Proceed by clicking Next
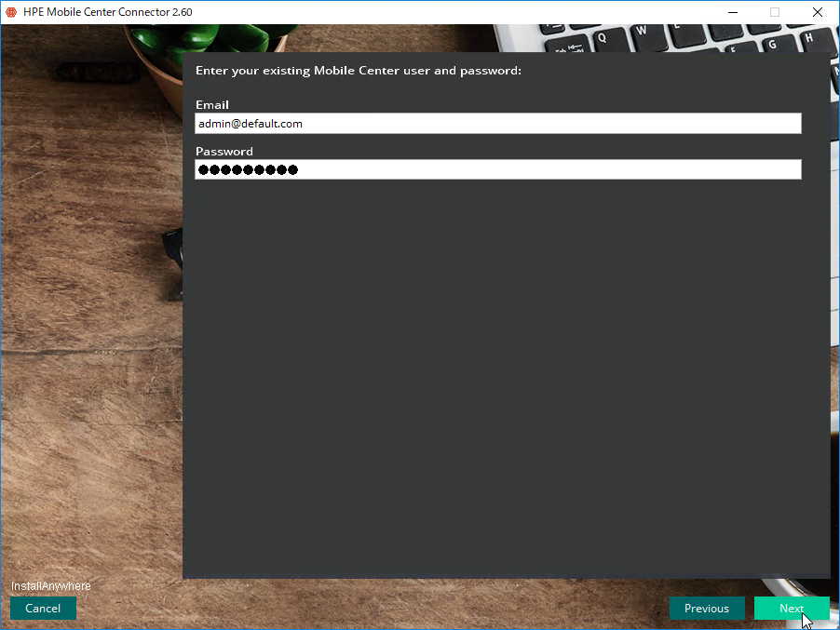Image resolution: width=840 pixels, height=630 pixels. pos(792,608)
